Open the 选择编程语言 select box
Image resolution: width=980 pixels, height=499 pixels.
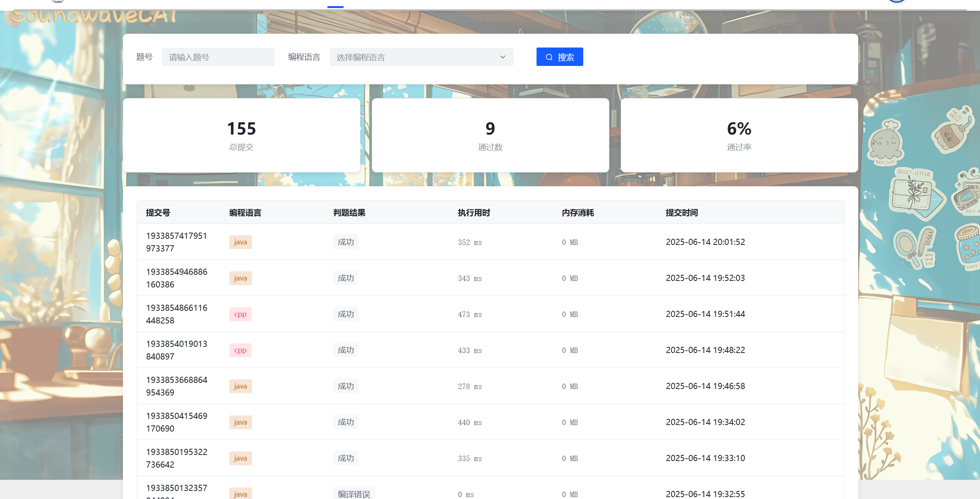[420, 57]
